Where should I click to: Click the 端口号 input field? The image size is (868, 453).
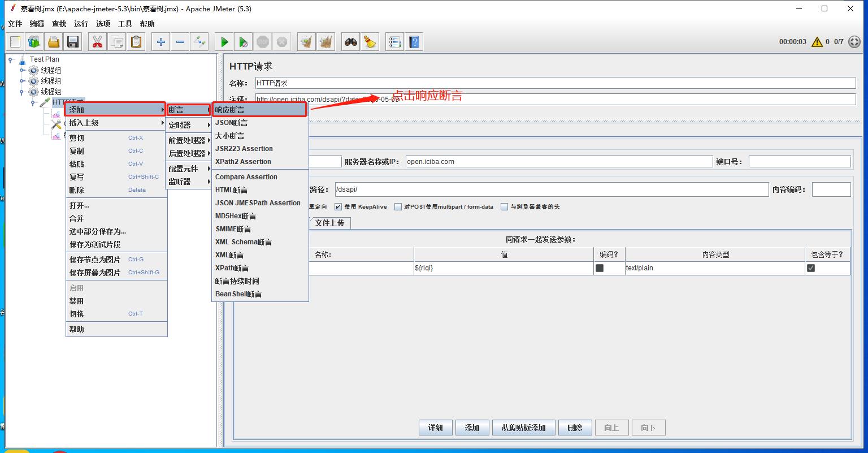[x=800, y=162]
